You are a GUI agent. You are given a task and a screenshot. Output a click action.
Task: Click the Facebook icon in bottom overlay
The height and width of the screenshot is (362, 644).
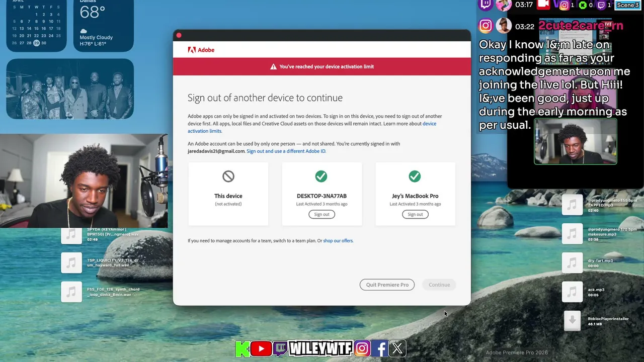tap(380, 348)
